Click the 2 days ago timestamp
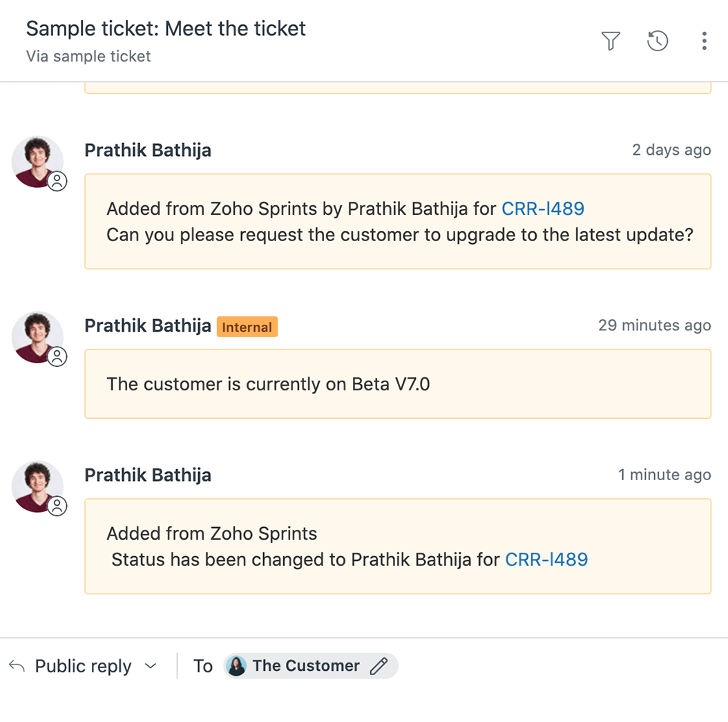The image size is (728, 722). tap(671, 150)
